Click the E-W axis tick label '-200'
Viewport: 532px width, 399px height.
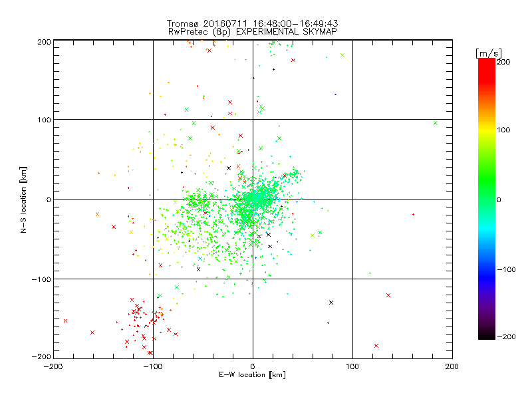tap(53, 366)
